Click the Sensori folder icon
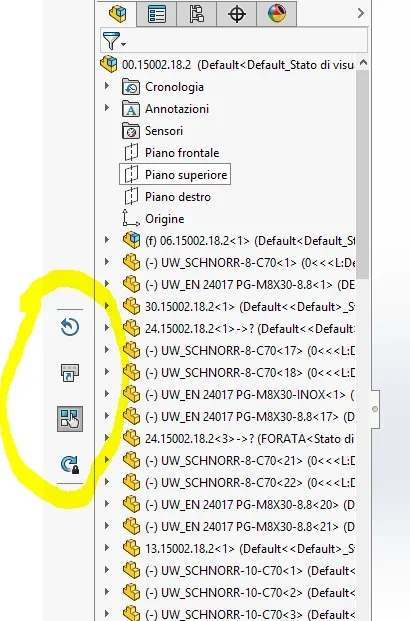This screenshot has width=410, height=621. point(131,131)
